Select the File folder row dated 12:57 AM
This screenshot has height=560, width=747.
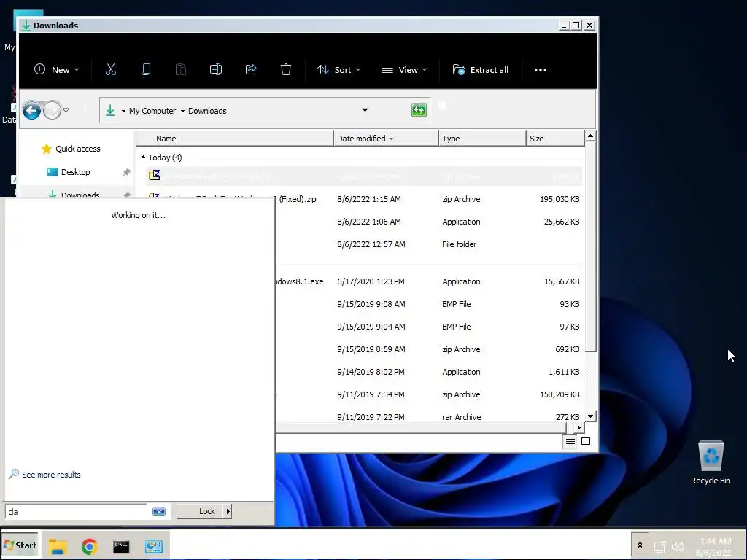pos(427,244)
